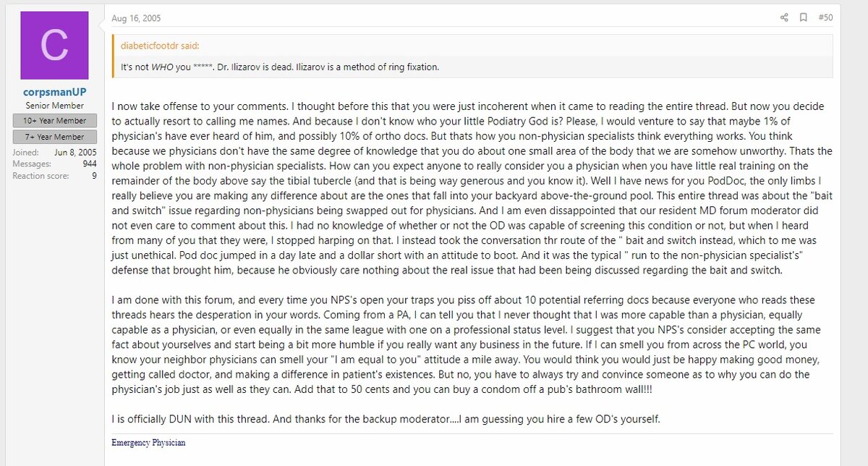Click the joined date Jun 8, 2005

click(x=75, y=152)
